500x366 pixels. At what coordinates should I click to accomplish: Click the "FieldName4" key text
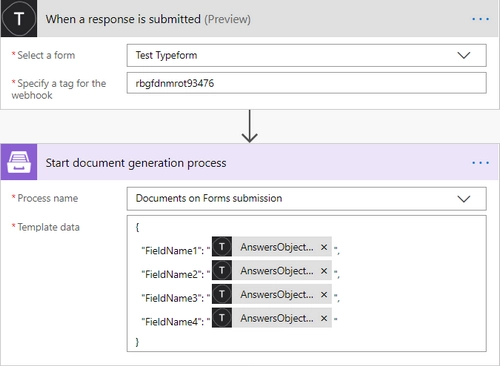tap(173, 322)
